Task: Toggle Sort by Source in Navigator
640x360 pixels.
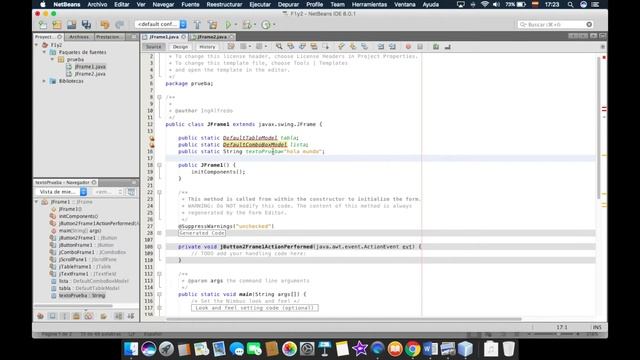Action: click(131, 316)
